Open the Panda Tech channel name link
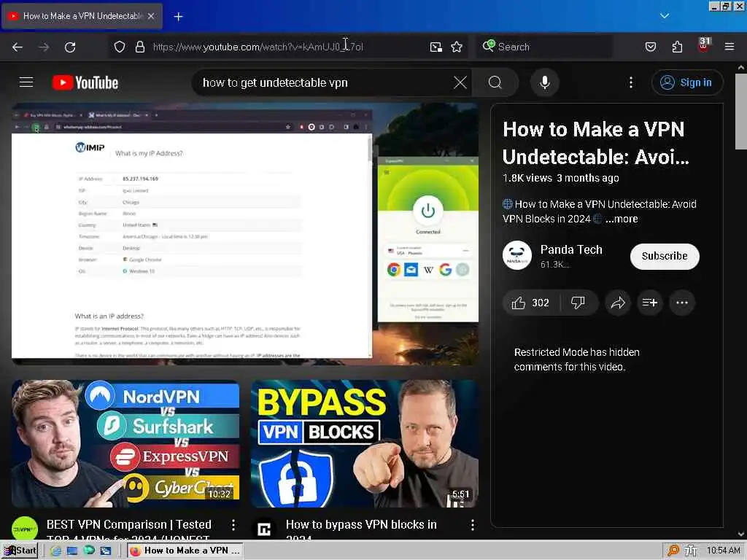 571,249
